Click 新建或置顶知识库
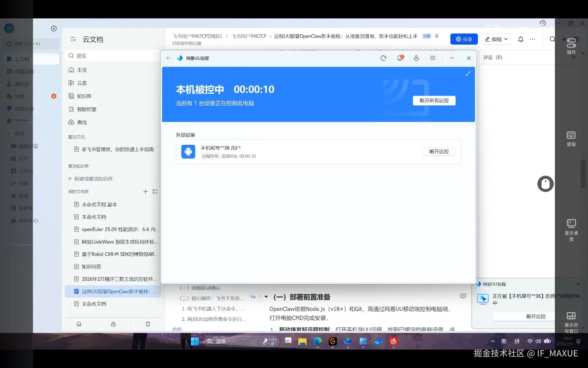 (x=90, y=179)
